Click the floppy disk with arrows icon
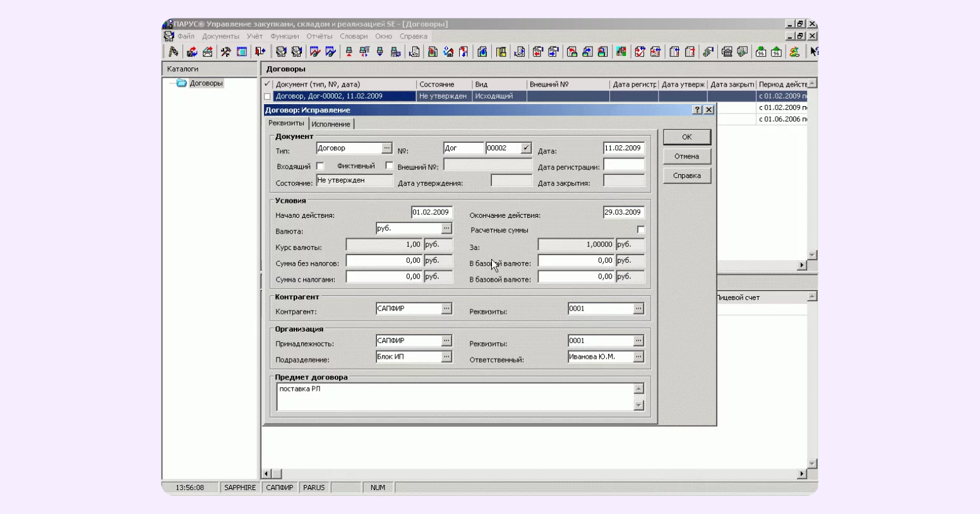The image size is (980, 514). pos(192,52)
